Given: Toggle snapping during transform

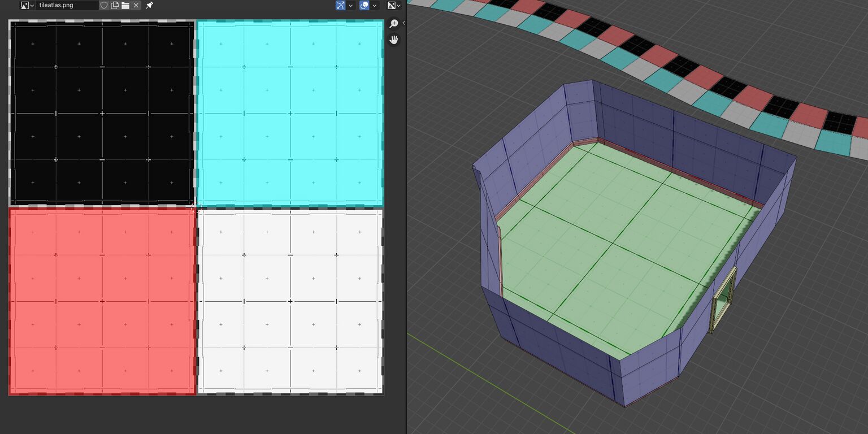Looking at the screenshot, I should click(340, 5).
